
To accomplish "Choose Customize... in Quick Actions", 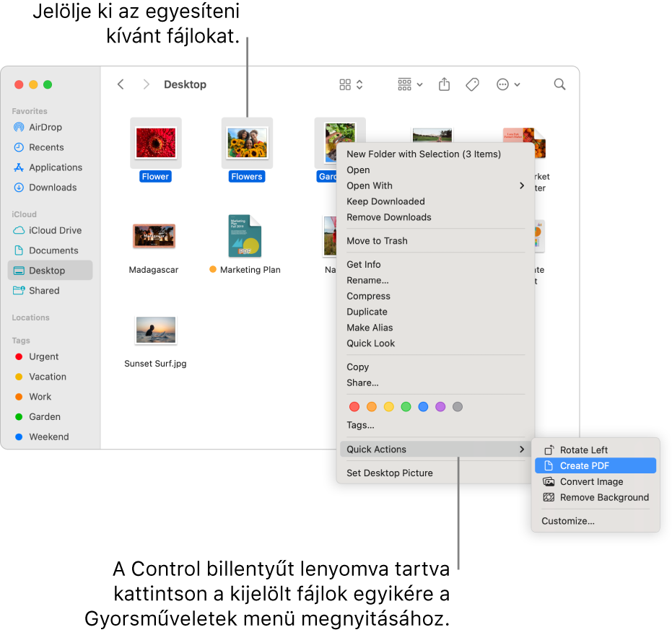I will click(568, 521).
